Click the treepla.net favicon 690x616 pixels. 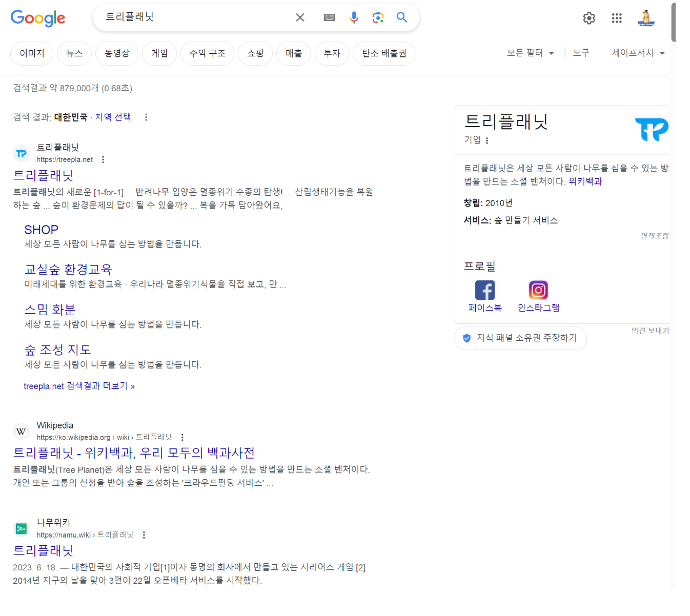[x=21, y=153]
